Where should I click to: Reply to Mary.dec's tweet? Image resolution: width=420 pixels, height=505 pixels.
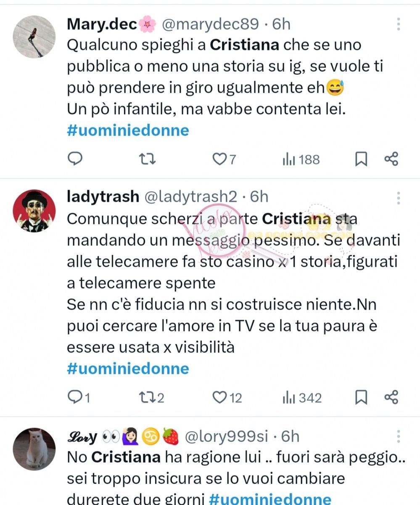pyautogui.click(x=75, y=159)
